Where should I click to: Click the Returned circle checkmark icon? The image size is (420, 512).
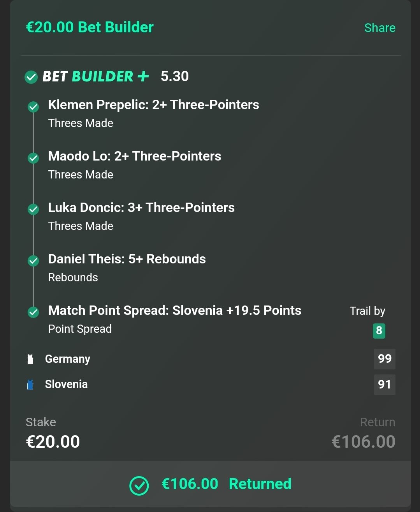(x=139, y=486)
